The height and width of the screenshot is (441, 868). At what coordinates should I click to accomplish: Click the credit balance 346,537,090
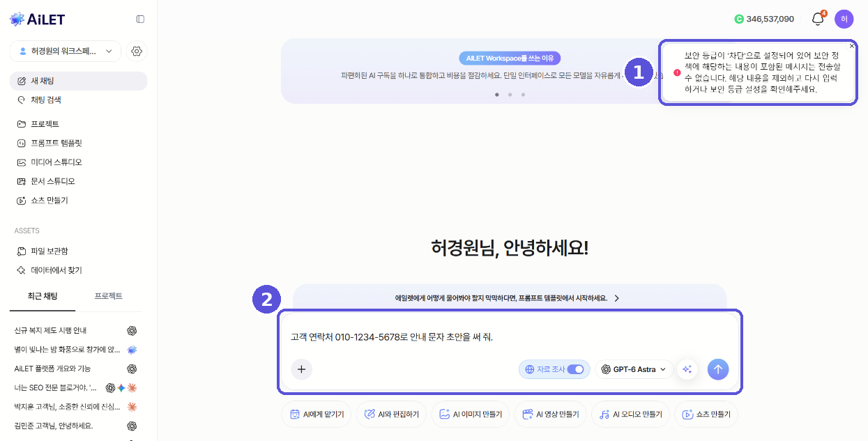tap(770, 19)
